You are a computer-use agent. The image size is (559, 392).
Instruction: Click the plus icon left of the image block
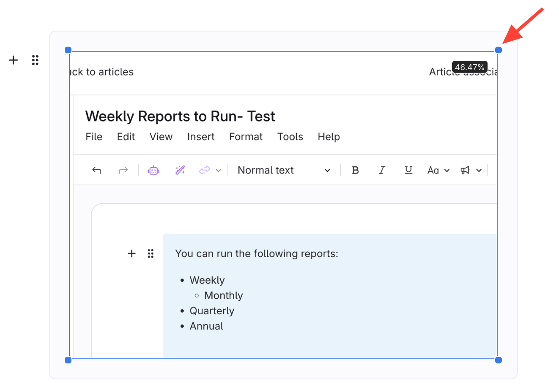pyautogui.click(x=13, y=60)
